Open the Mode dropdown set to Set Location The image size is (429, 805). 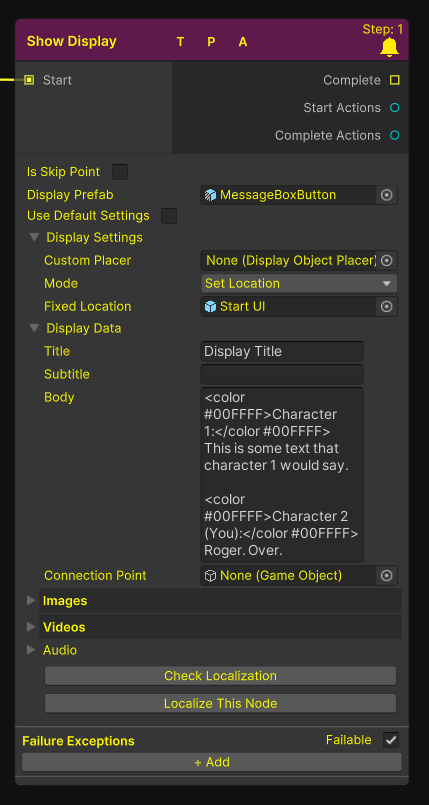pos(299,283)
